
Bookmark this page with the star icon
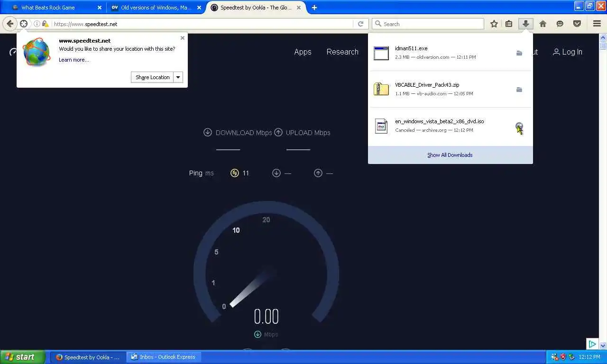click(x=494, y=24)
